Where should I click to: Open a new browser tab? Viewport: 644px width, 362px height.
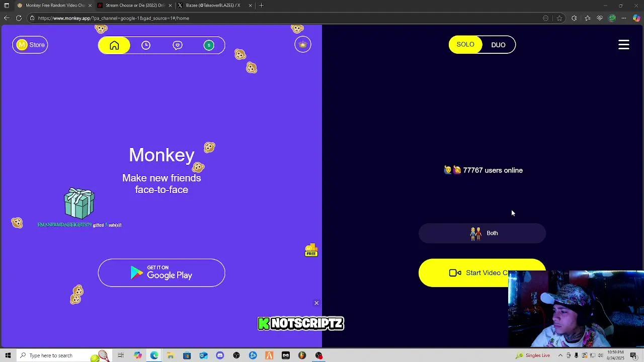(261, 6)
